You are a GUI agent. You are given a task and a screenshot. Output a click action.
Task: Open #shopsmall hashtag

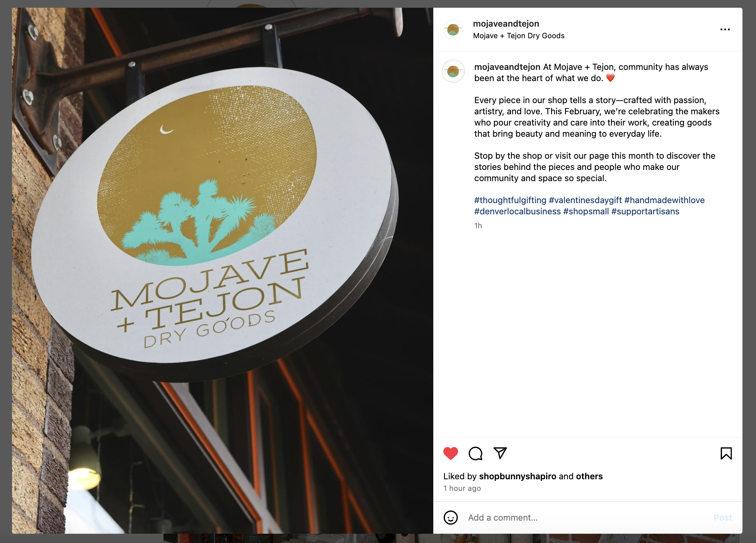point(586,211)
